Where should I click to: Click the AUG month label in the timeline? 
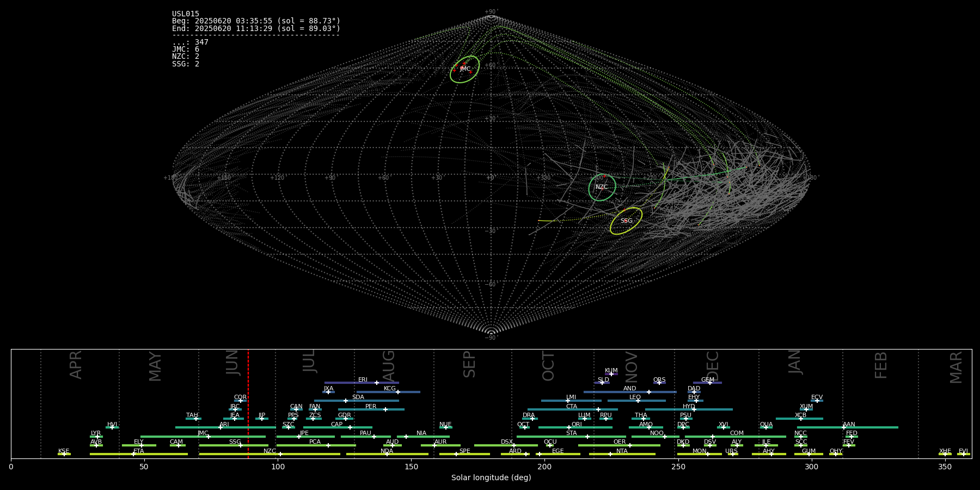tap(389, 366)
